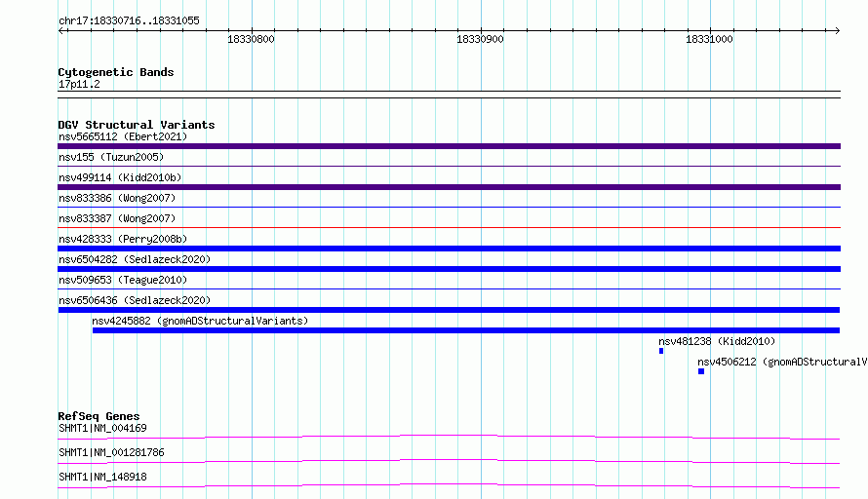Click the magenta line under SHMT1|NM_004169
This screenshot has height=499, width=868.
coord(449,437)
